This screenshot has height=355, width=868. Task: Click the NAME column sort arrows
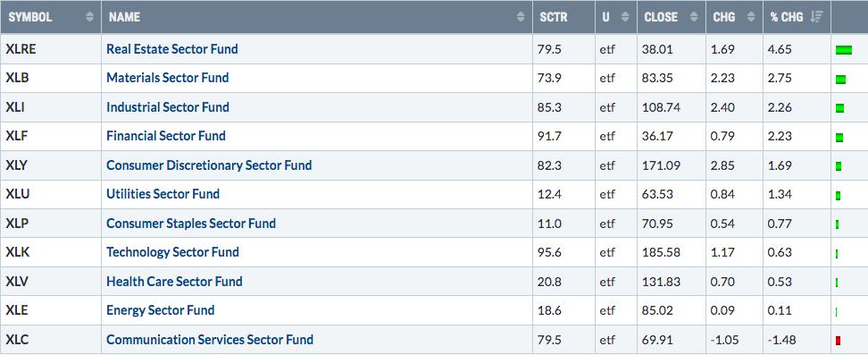[521, 17]
